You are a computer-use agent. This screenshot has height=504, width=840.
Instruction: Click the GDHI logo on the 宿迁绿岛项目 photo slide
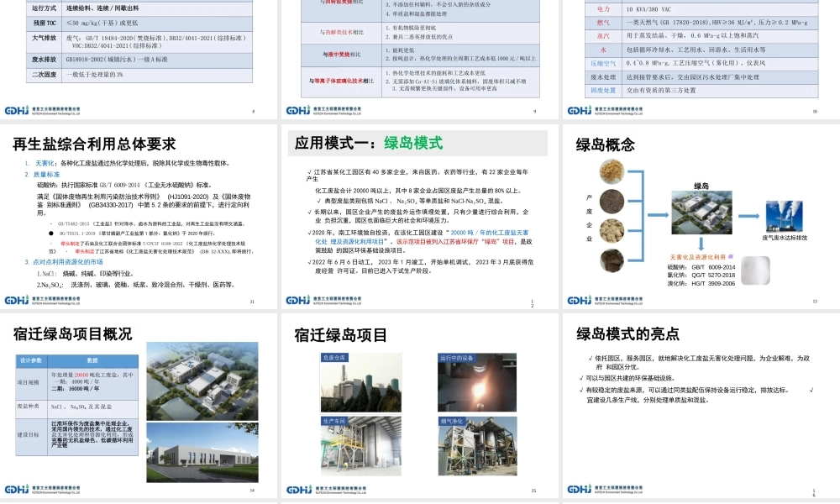298,490
